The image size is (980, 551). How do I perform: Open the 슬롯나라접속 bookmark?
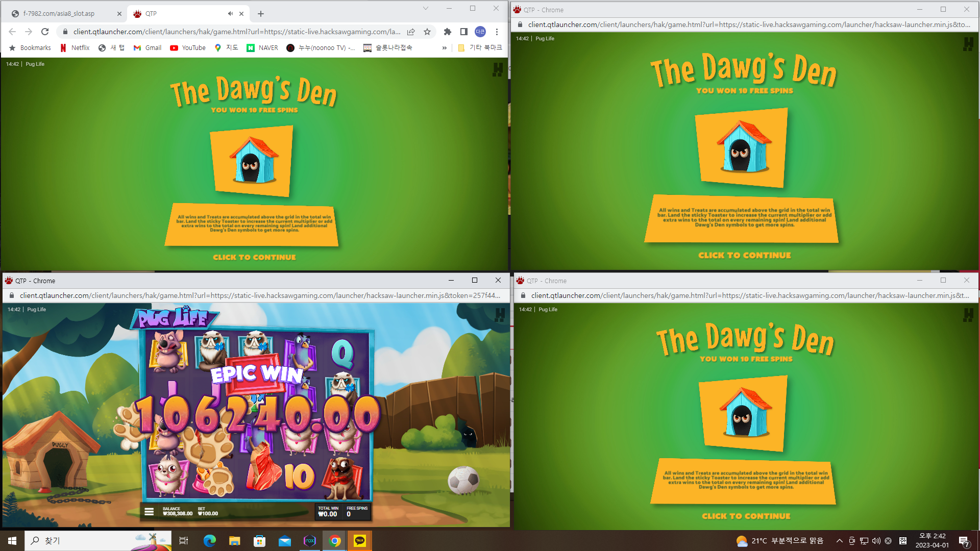point(388,47)
